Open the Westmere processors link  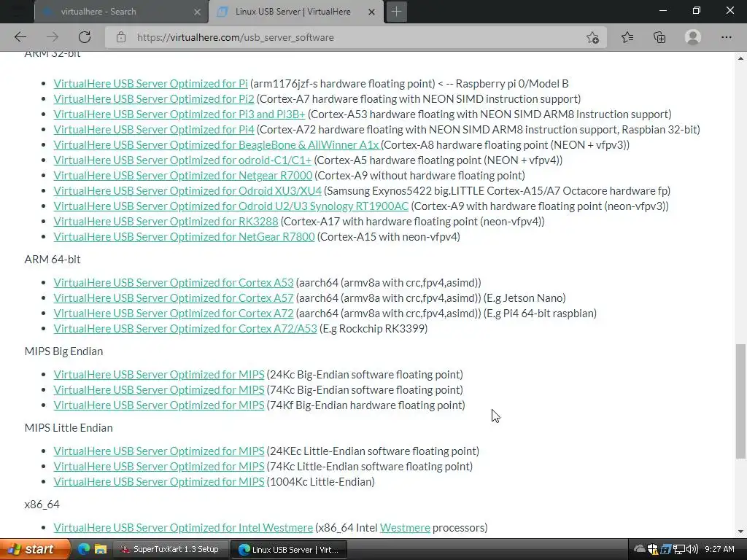coord(405,528)
